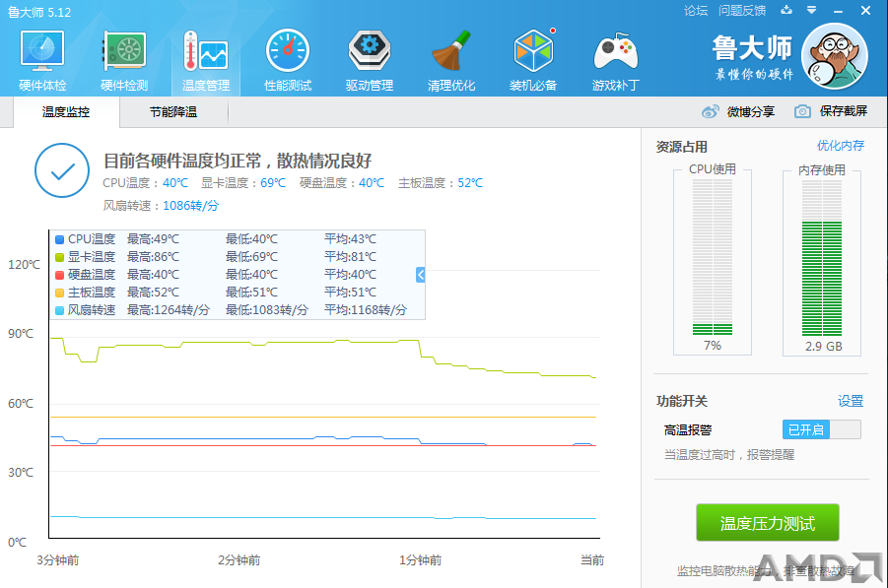This screenshot has height=588, width=888.
Task: Click 主板温度 52℃ reading in summary
Action: 470,183
